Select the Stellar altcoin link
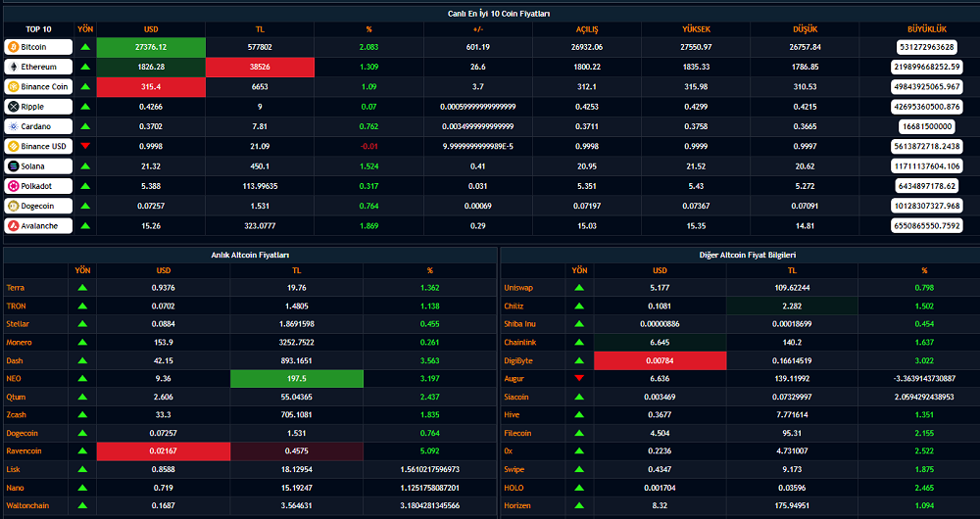 (18, 324)
